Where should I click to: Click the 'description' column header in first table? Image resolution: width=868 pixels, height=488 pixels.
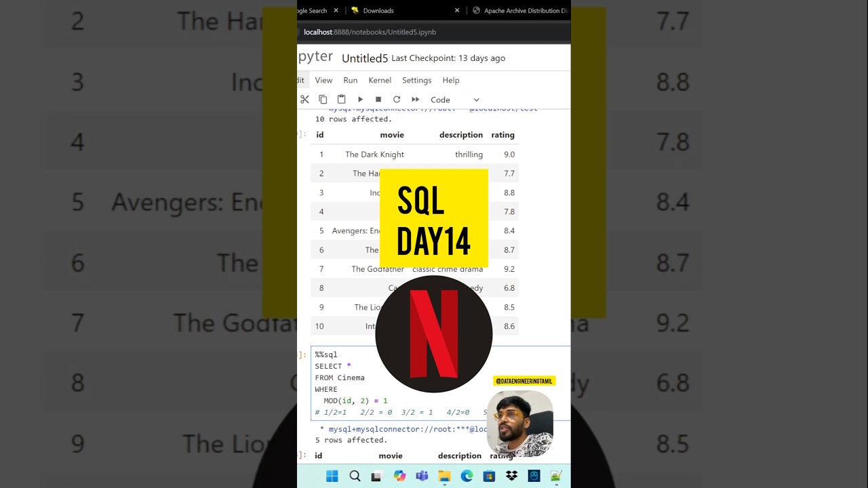(x=461, y=135)
